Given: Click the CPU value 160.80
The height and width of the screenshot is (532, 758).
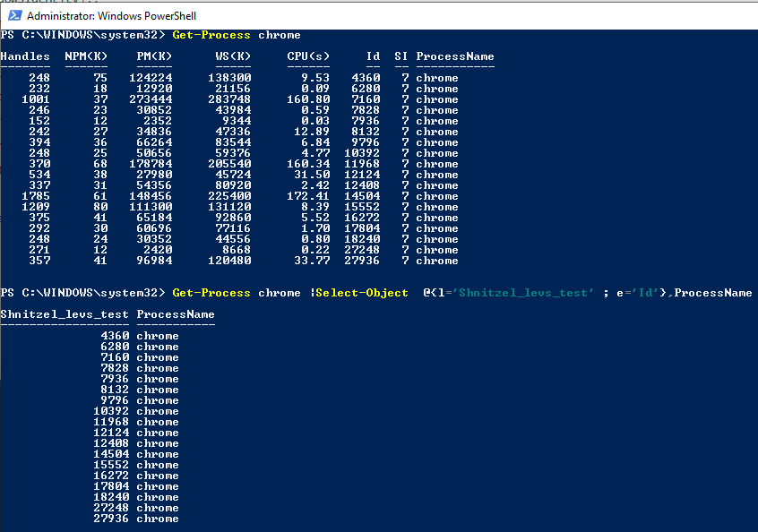Looking at the screenshot, I should click(308, 99).
